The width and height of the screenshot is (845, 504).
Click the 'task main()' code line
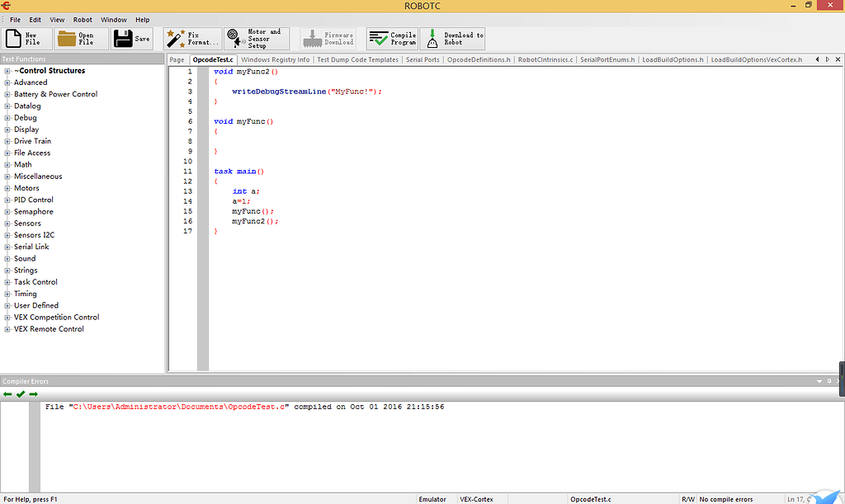coord(238,172)
